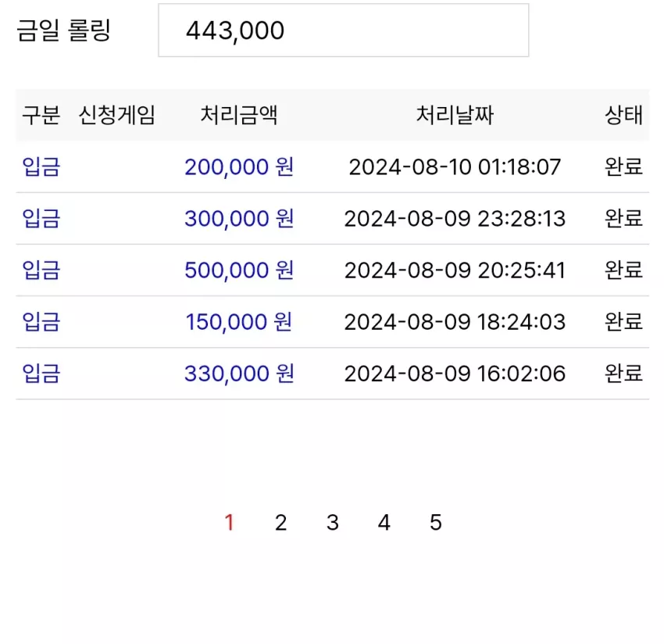Viewport: 664px width, 644px height.
Task: Click 입금 in the 2024-08-10 01:18:07 row
Action: click(x=41, y=167)
